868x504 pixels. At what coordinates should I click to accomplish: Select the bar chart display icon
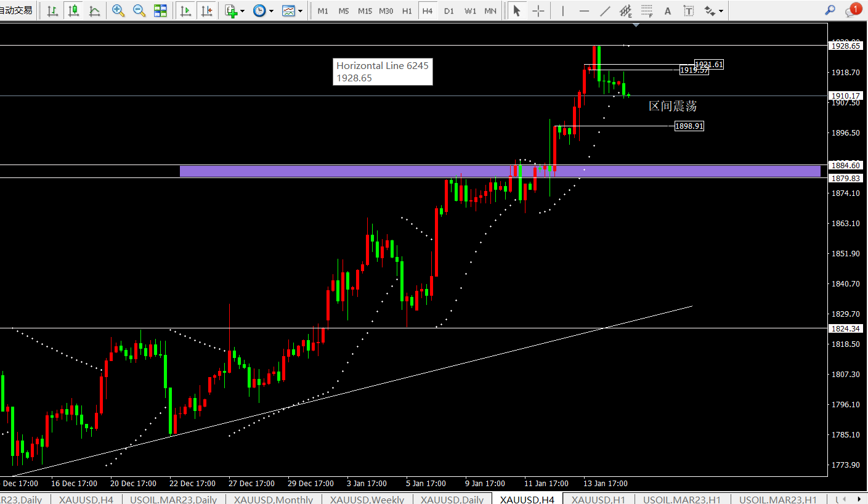click(x=53, y=10)
